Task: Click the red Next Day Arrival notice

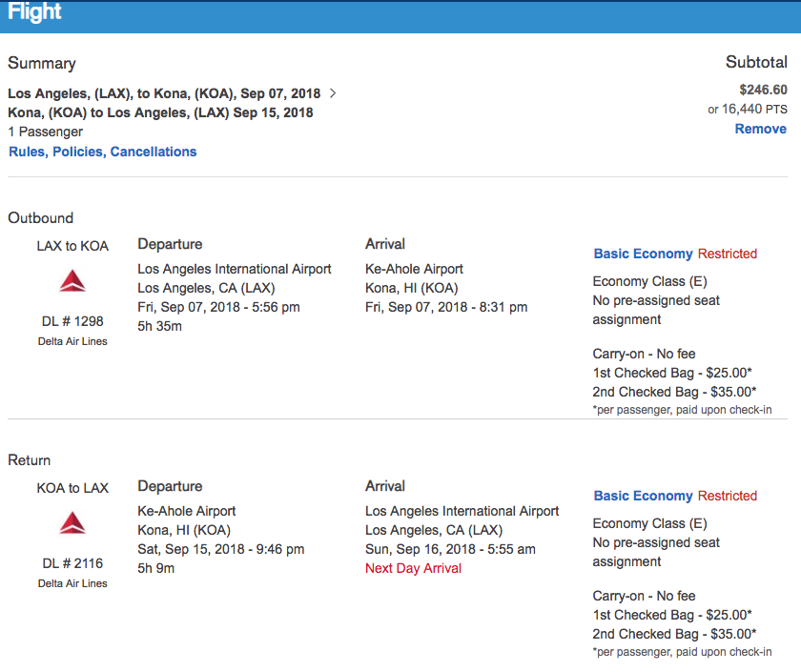Action: (x=413, y=568)
